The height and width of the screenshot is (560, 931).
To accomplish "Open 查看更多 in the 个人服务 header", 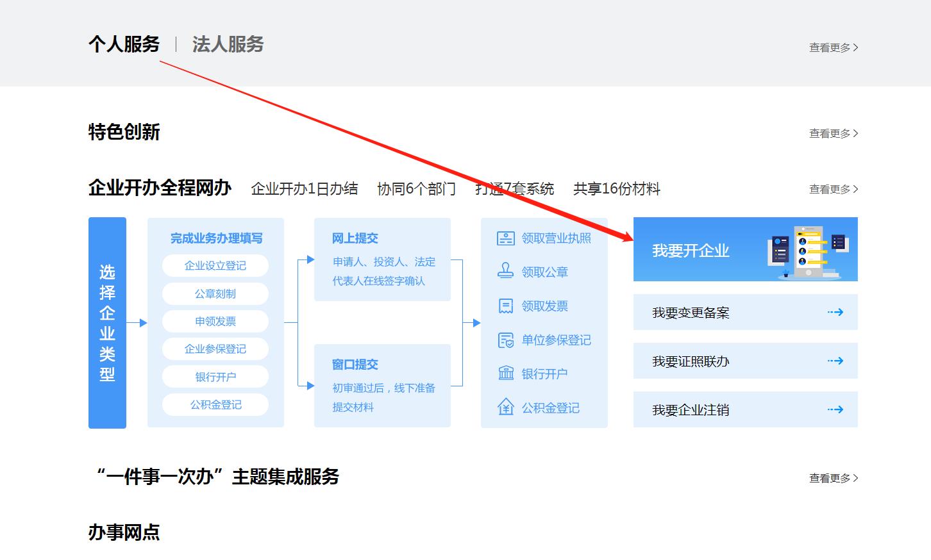I will [834, 47].
